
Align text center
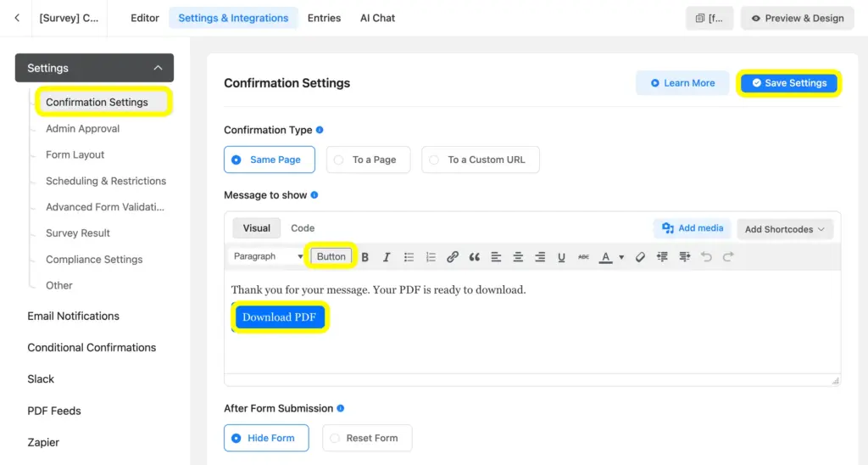[518, 256]
